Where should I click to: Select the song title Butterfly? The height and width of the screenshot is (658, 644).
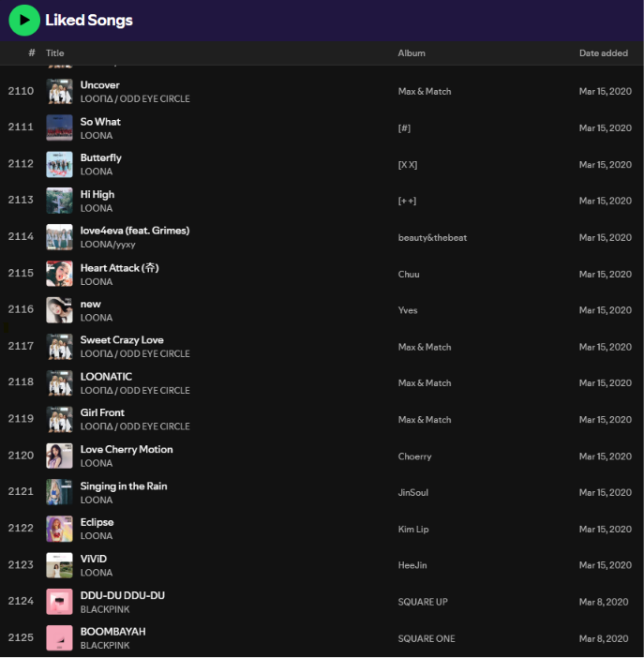pyautogui.click(x=100, y=158)
